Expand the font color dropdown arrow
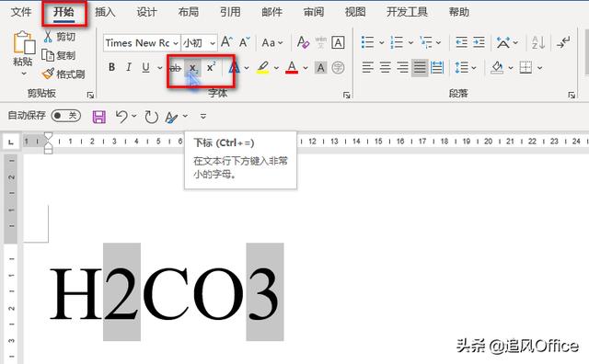 [306, 68]
